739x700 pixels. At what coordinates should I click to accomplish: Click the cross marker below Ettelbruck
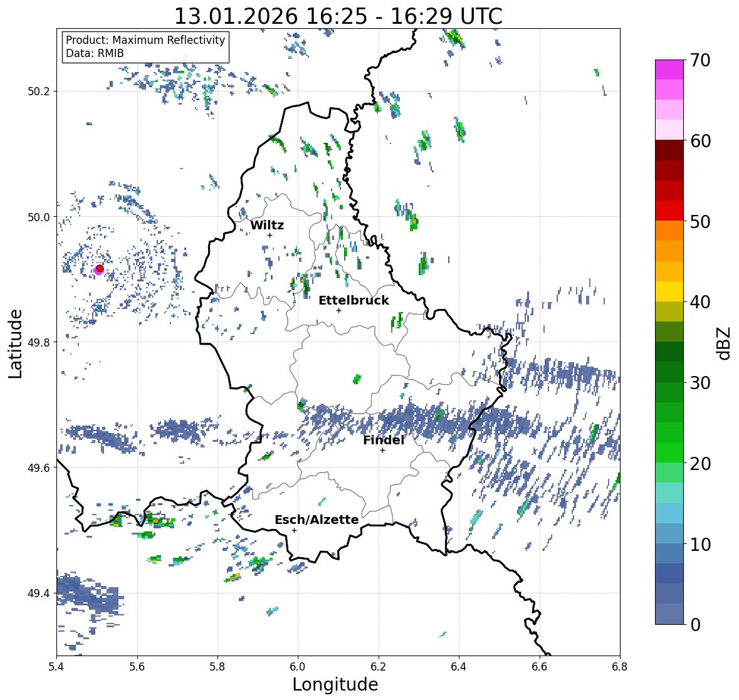pos(338,310)
